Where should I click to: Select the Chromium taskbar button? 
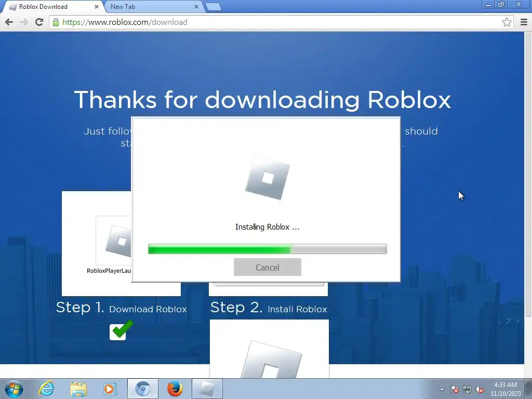142,389
